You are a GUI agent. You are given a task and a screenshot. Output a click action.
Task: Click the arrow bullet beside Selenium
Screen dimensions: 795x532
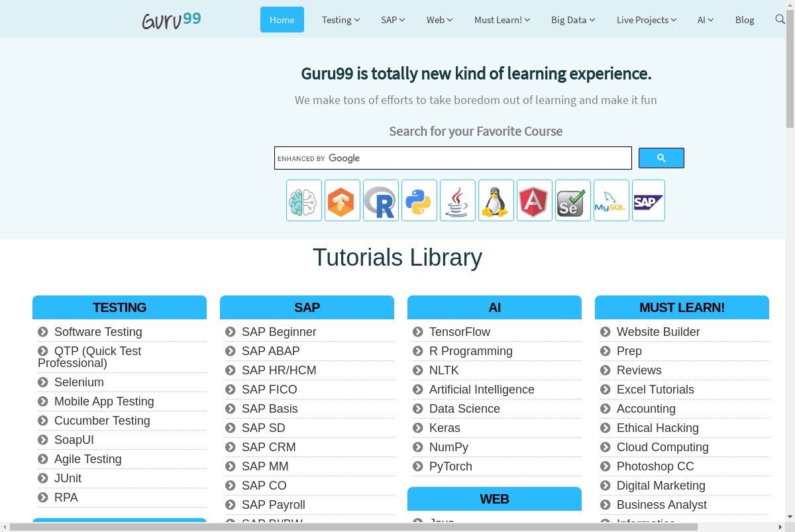pyautogui.click(x=43, y=382)
